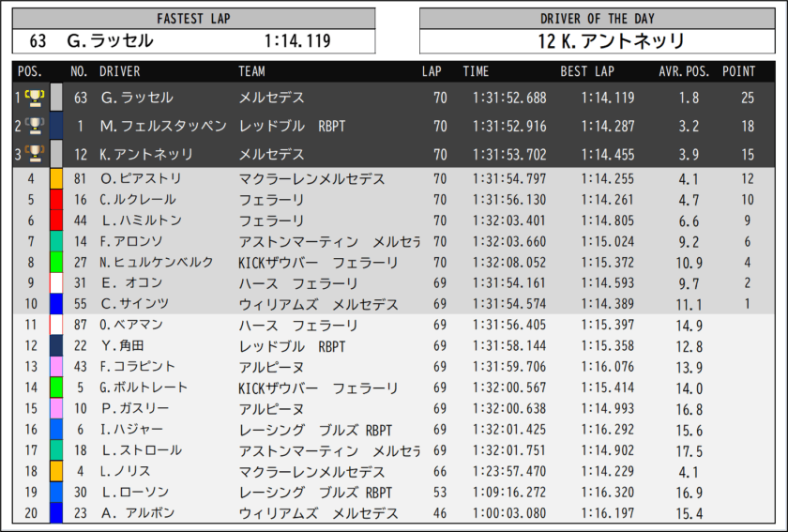
Task: Click team レッドブル RBPT in position 2 row
Action: point(292,126)
